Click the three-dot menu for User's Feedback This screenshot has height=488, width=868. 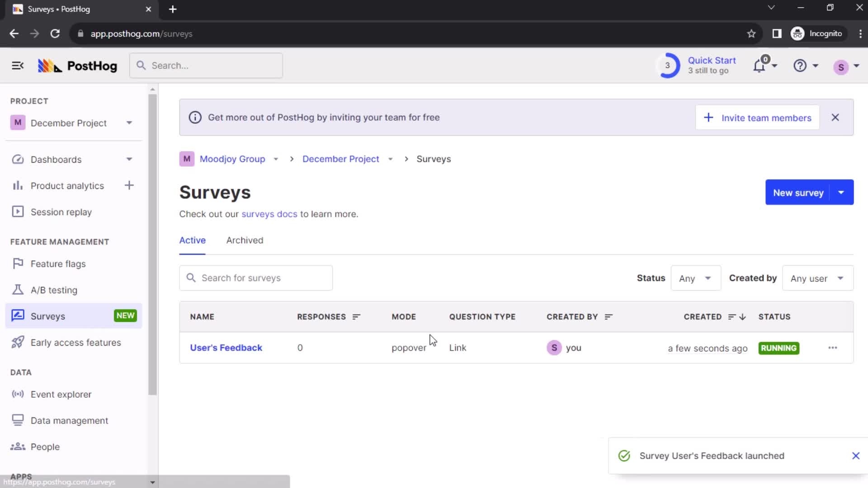click(x=833, y=347)
